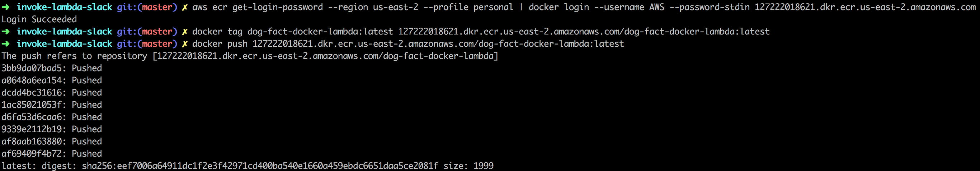Click the green arrow before the docker tag command
This screenshot has width=980, height=171.
coord(6,32)
